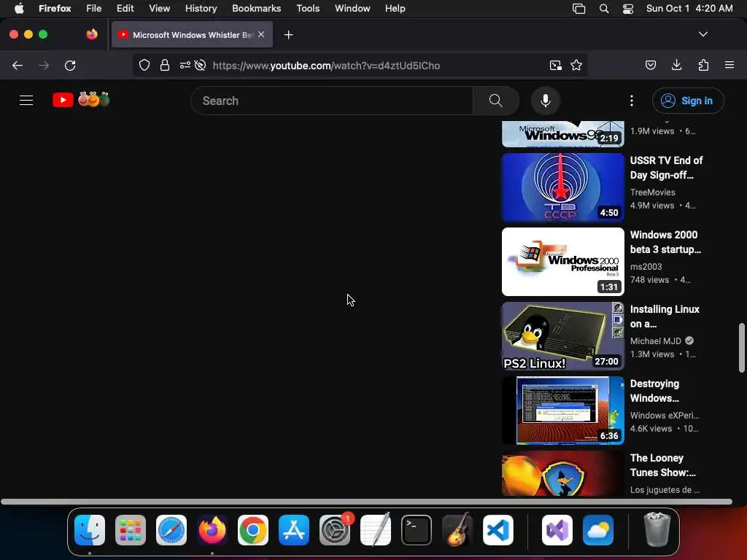Open Looney Tunes Show video thumbnail
Screen dimensions: 747x560
pyautogui.click(x=562, y=473)
